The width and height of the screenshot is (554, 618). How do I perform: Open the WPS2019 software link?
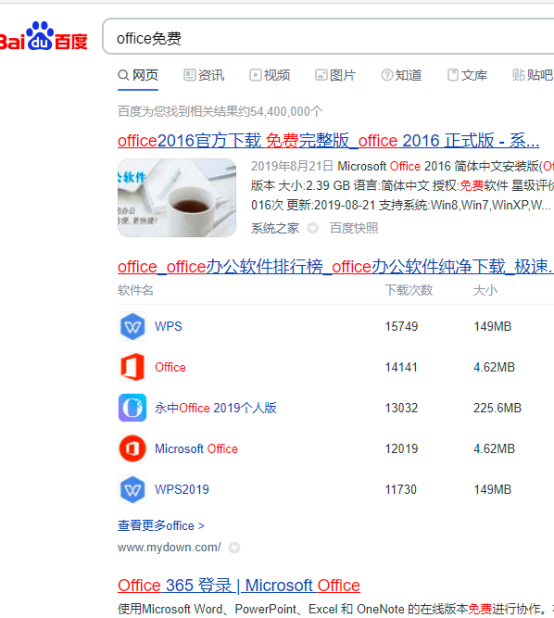pyautogui.click(x=182, y=490)
